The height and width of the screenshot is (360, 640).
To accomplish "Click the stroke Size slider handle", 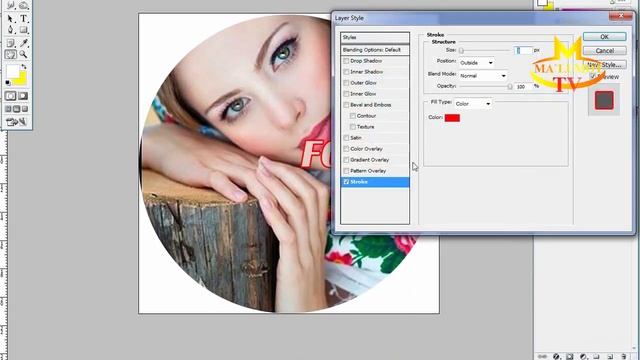I will coord(461,51).
